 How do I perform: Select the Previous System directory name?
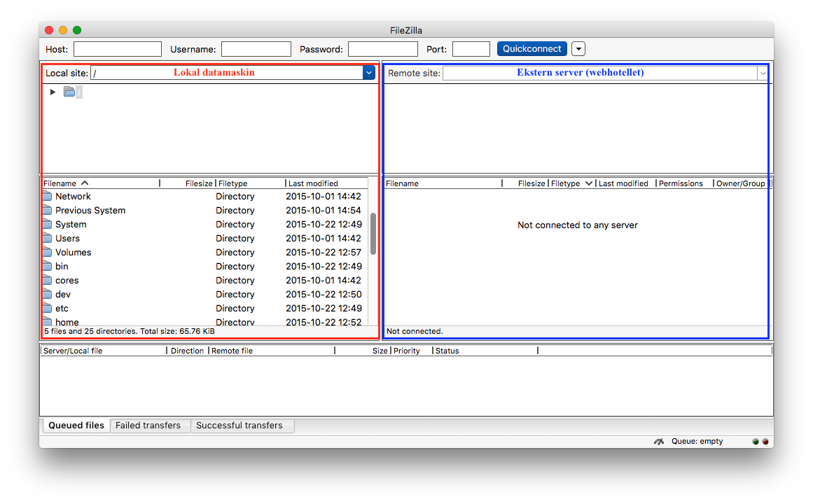(x=90, y=211)
